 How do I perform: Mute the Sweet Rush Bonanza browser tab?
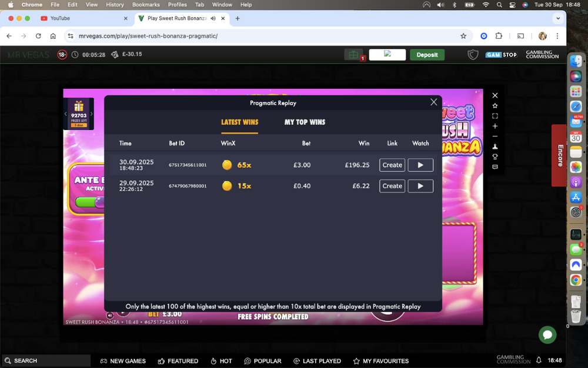(213, 18)
